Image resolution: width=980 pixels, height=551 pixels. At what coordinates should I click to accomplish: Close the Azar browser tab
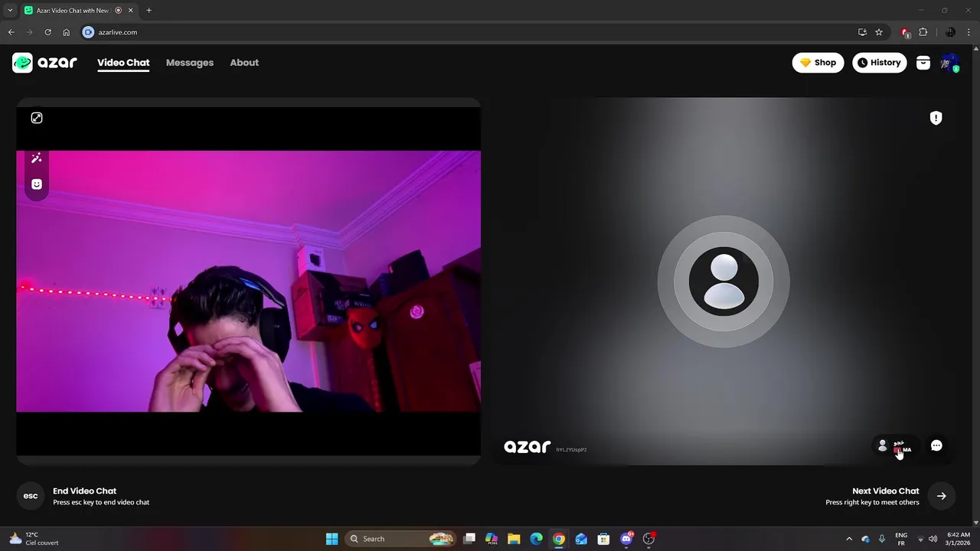click(130, 10)
